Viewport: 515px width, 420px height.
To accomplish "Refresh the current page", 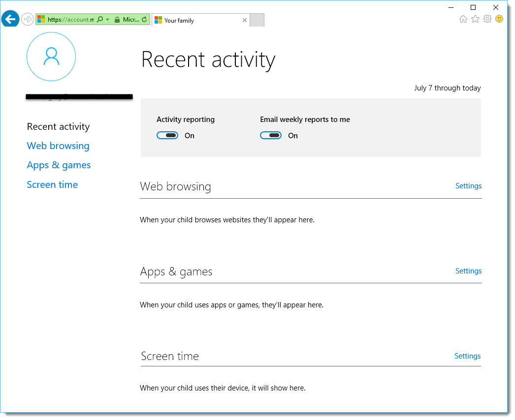I will point(144,19).
